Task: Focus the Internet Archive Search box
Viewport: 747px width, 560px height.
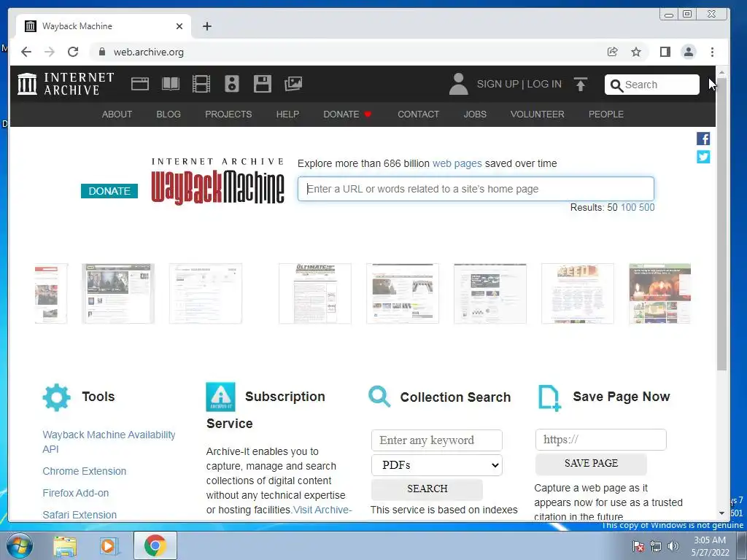Action: click(x=651, y=85)
